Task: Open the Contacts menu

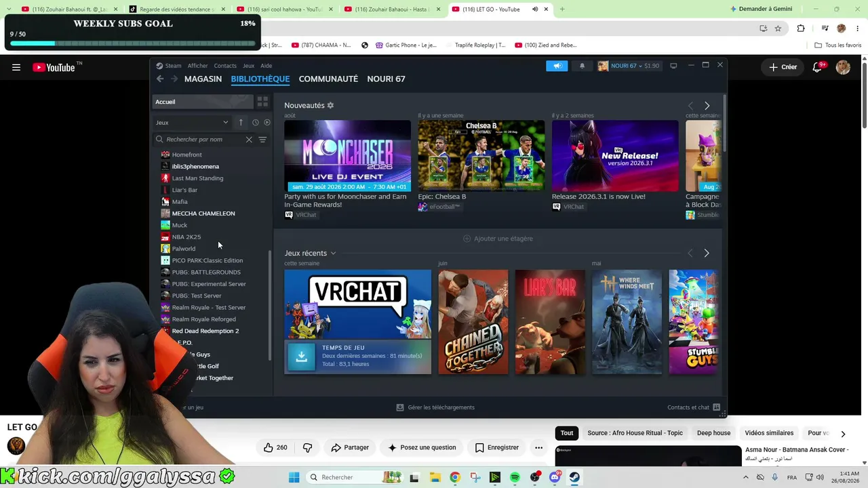Action: click(225, 66)
